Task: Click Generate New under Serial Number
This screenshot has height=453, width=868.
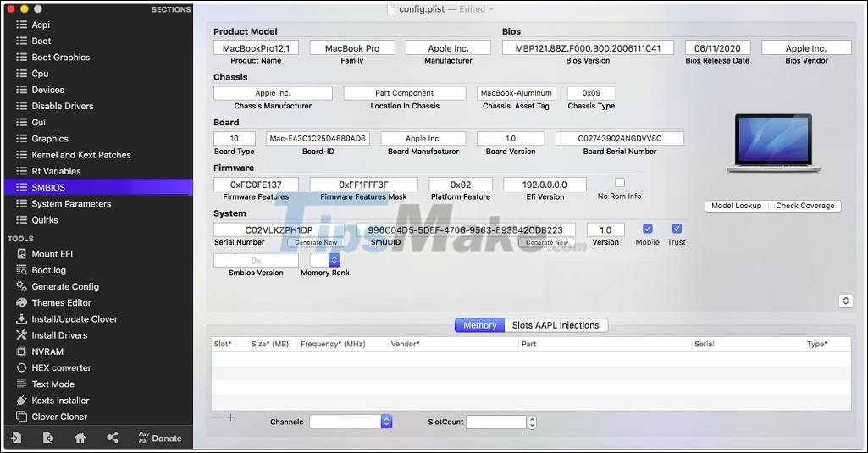Action: click(316, 242)
